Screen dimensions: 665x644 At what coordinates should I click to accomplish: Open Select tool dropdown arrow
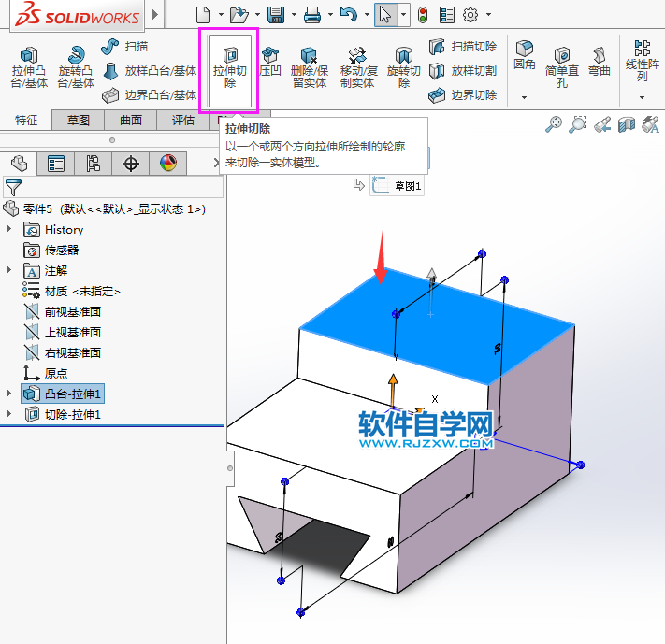404,15
